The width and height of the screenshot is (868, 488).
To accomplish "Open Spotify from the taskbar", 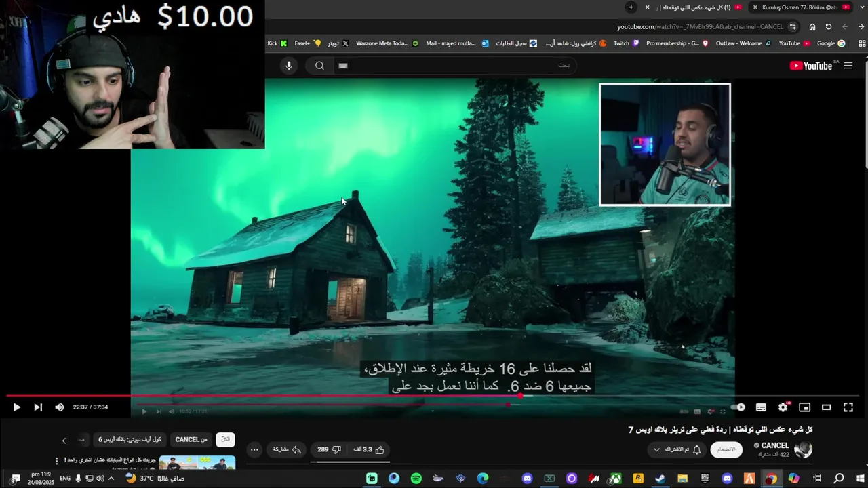I will [416, 479].
